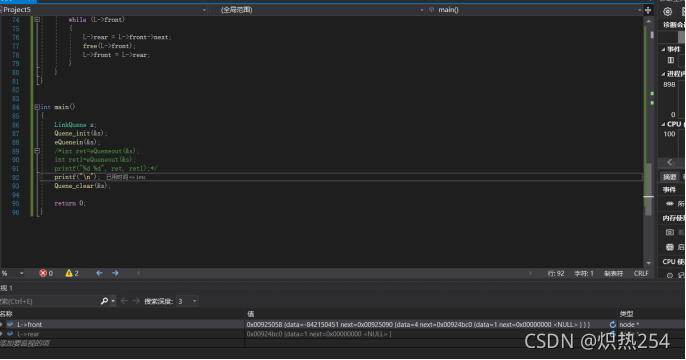Switch to the 摘要 tab
Screen dimensions: 686x360
coord(669,177)
